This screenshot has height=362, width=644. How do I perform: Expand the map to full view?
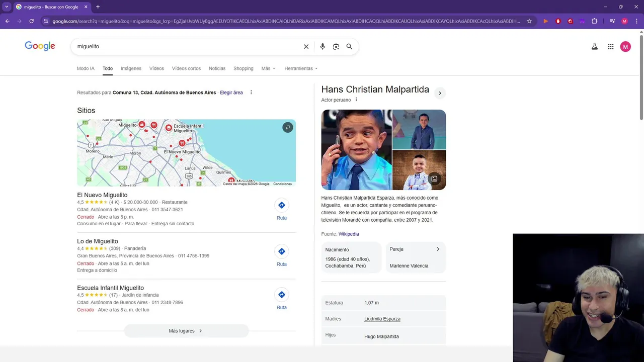(x=288, y=127)
